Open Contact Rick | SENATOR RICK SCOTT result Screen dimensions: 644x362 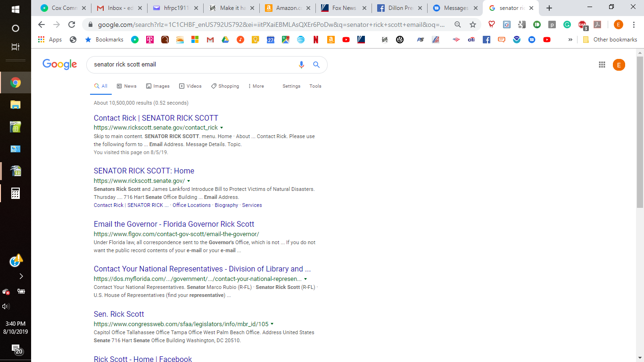coord(156,118)
